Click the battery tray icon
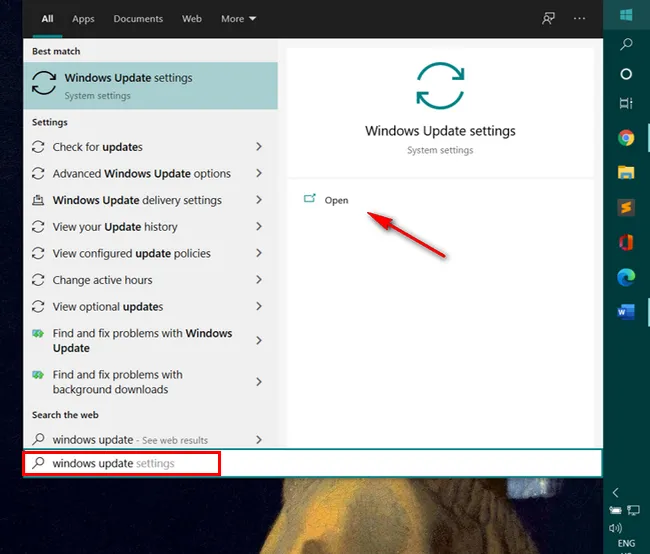The image size is (650, 554). pos(615,510)
